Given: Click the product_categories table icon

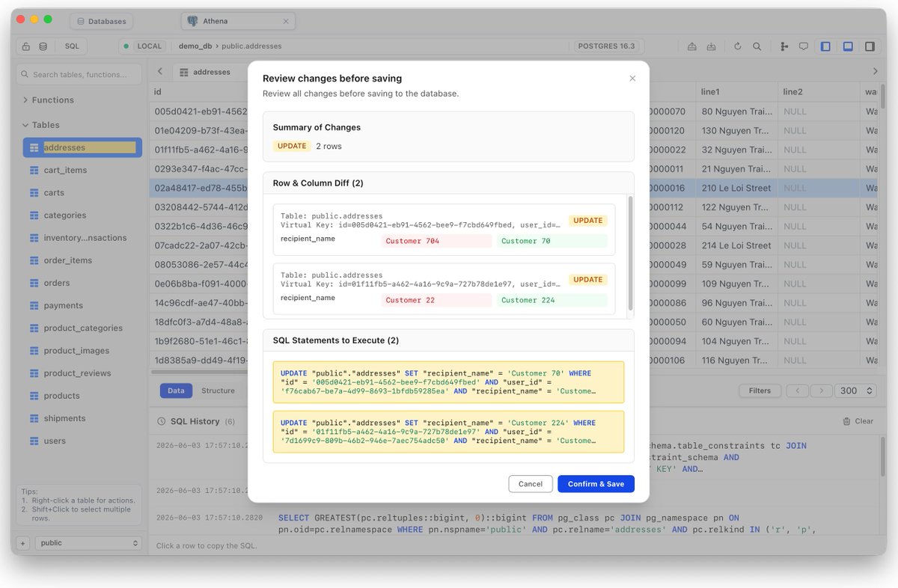Looking at the screenshot, I should tap(34, 328).
